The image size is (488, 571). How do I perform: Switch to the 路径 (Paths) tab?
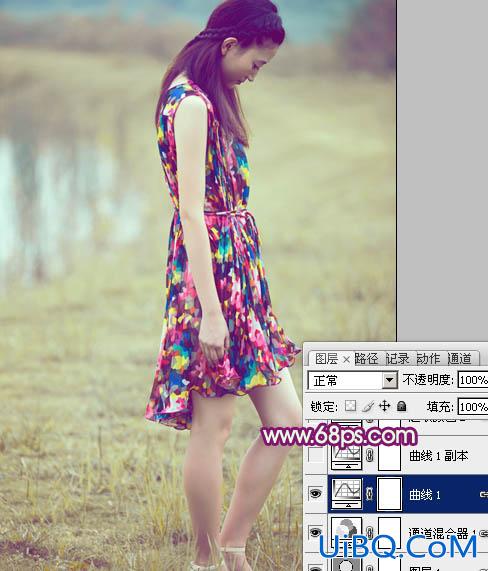[x=366, y=359]
